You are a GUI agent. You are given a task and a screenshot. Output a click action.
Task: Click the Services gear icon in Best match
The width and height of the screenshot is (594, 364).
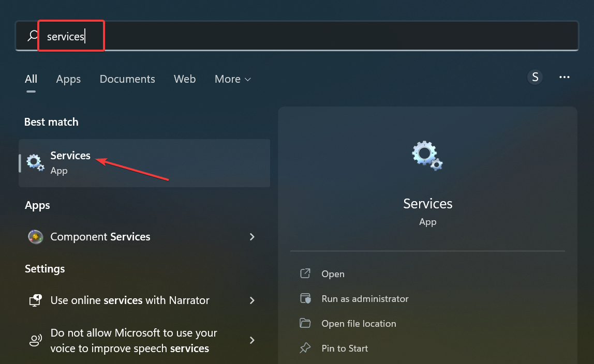tap(35, 162)
